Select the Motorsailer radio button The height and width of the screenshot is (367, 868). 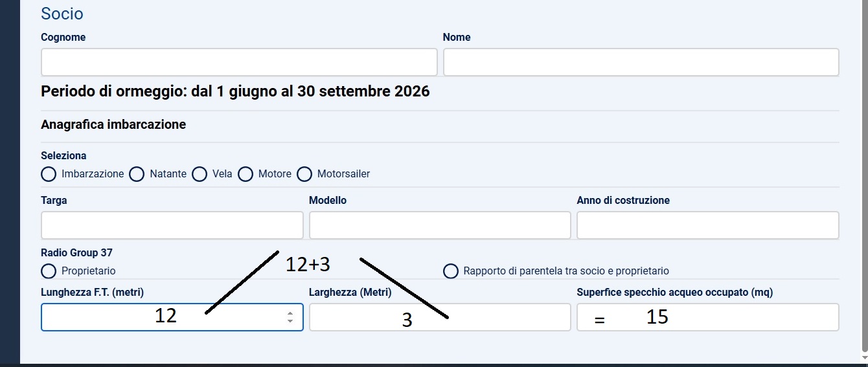pyautogui.click(x=304, y=174)
